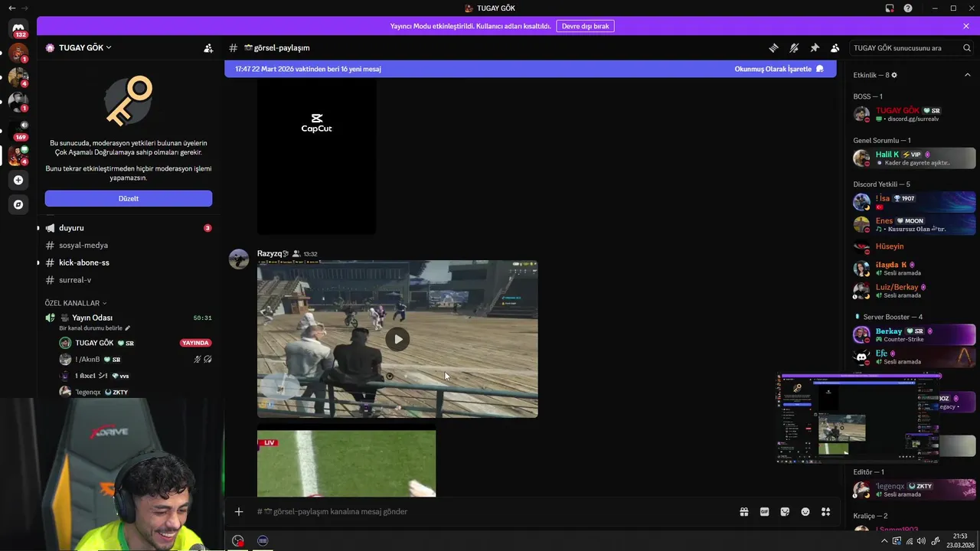
Task: Click the red-dot recorder taskbar icon
Action: (238, 540)
